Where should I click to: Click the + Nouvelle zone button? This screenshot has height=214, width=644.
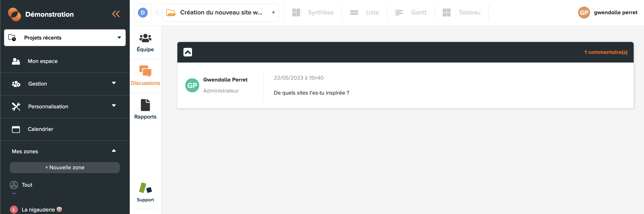coord(65,167)
